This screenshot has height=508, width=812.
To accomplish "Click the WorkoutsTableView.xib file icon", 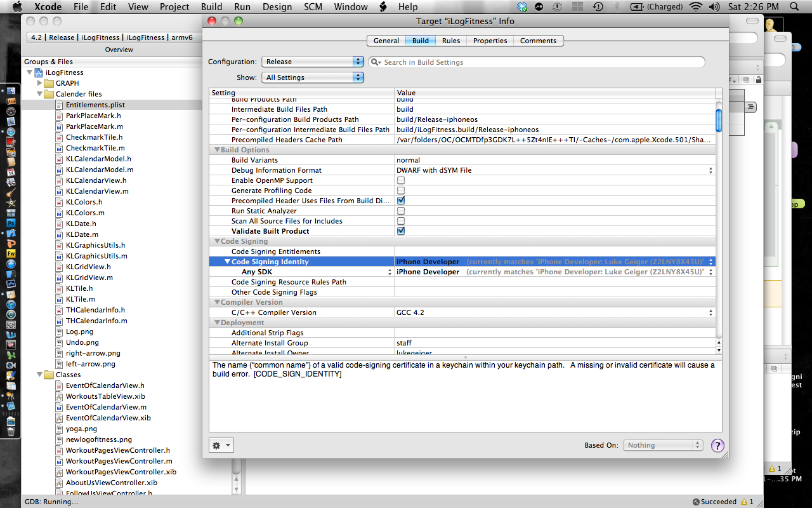I will [60, 396].
